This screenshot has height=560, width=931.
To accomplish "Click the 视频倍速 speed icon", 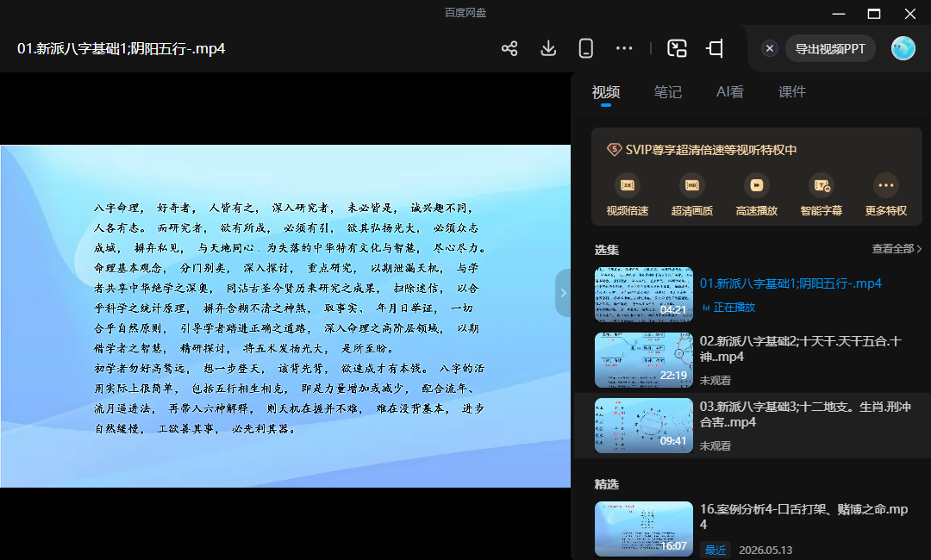I will 627,185.
